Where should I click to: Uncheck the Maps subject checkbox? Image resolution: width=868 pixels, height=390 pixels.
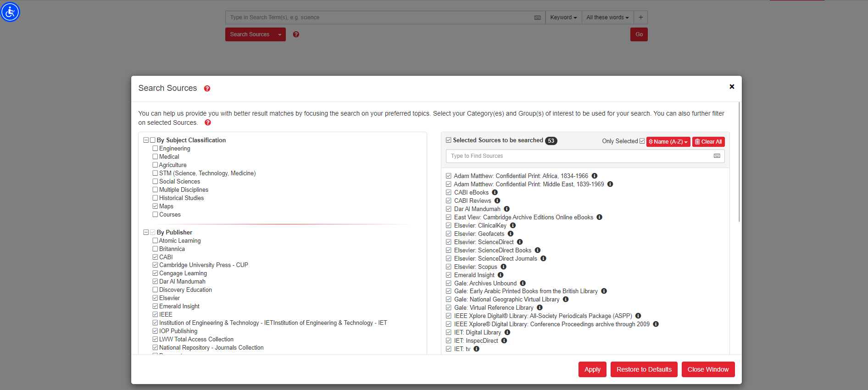click(155, 206)
